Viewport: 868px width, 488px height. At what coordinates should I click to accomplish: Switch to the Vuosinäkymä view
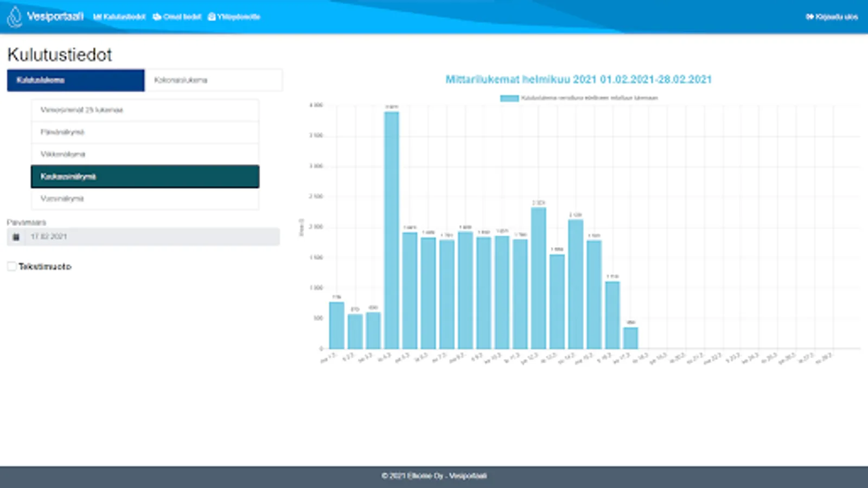(x=144, y=198)
